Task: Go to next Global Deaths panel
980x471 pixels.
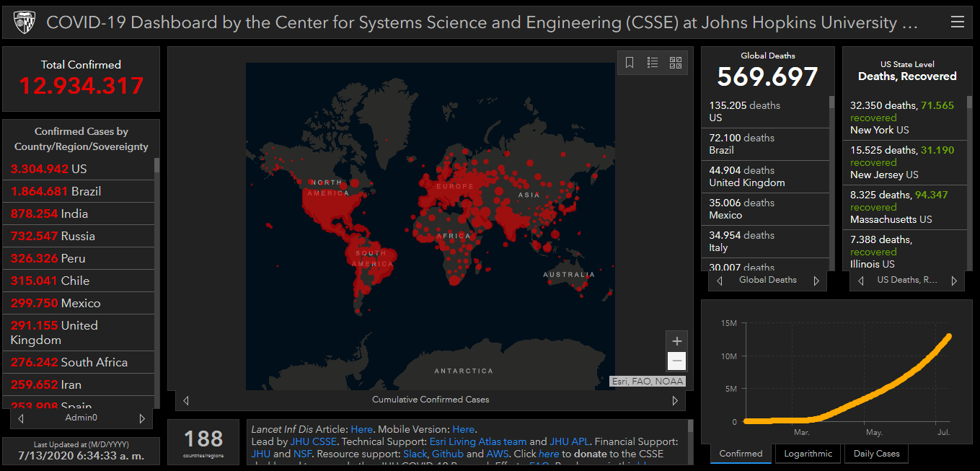Action: [x=816, y=281]
